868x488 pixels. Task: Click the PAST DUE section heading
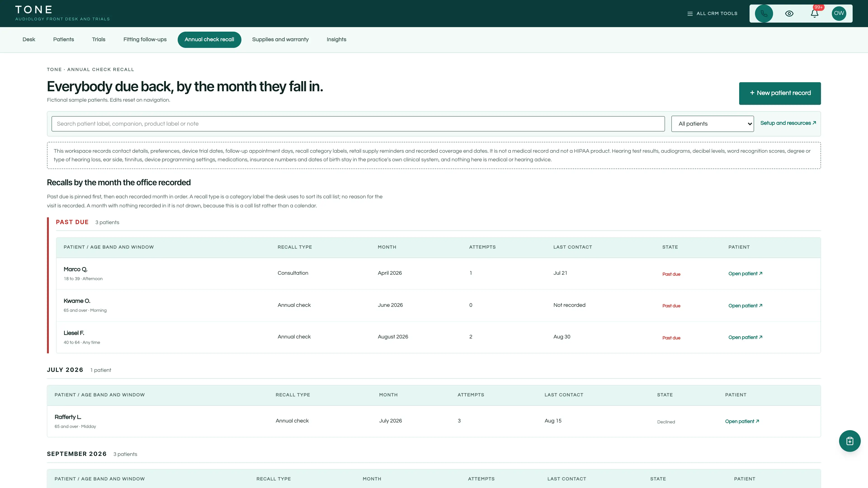[x=72, y=222]
